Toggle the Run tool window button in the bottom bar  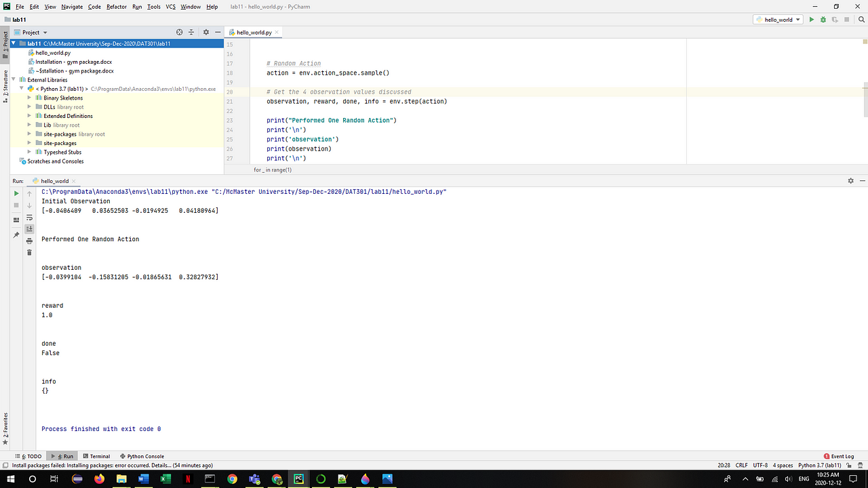[62, 456]
